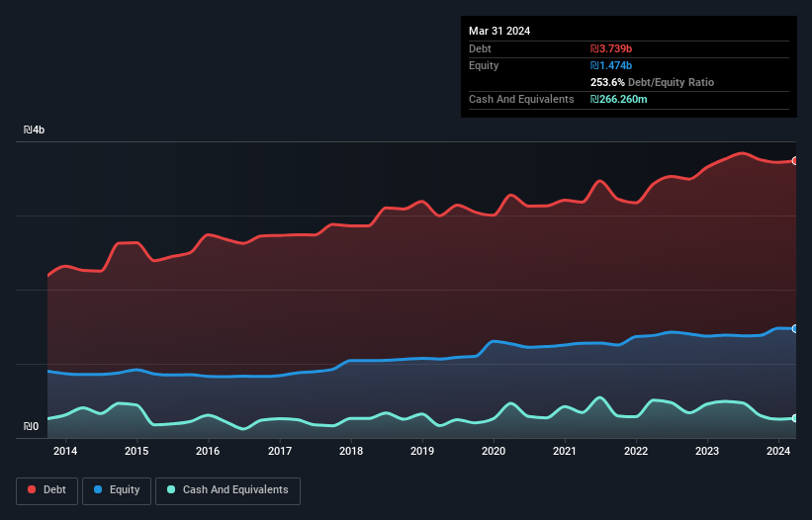
Task: Click the 2021 x-axis label
Action: click(565, 451)
